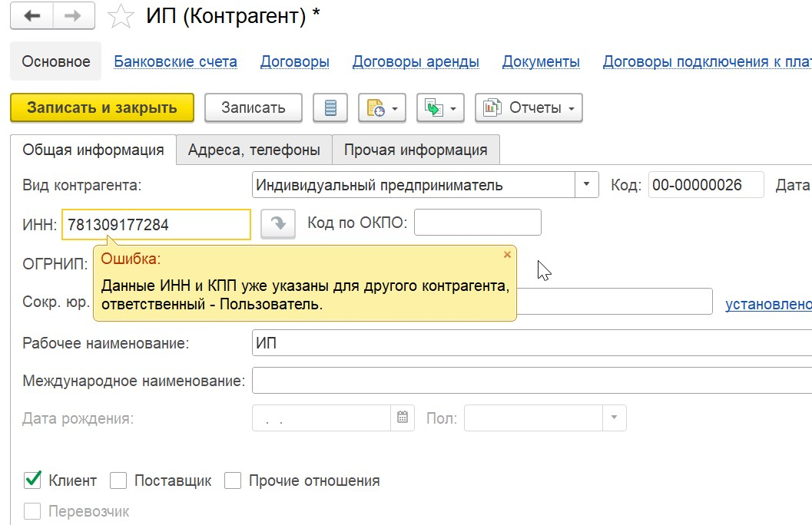Click the Записать button
The image size is (812, 525).
pyautogui.click(x=254, y=107)
